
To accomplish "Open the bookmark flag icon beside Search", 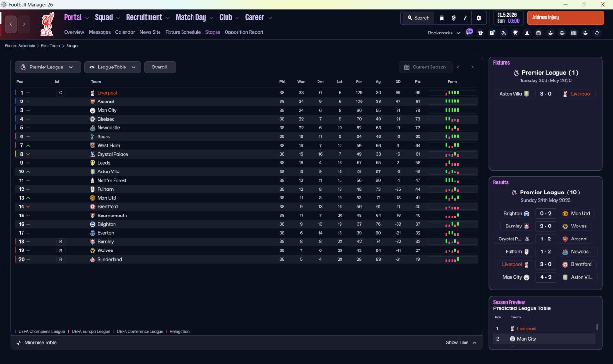I will point(442,18).
